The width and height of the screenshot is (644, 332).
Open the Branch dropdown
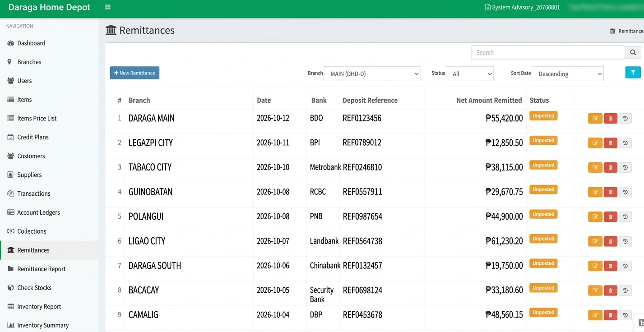coord(372,74)
